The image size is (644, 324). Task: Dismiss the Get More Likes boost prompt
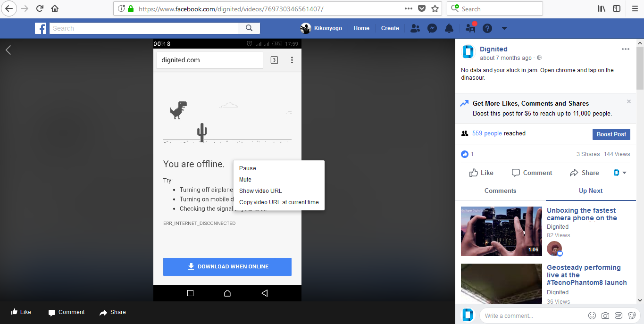pos(629,101)
